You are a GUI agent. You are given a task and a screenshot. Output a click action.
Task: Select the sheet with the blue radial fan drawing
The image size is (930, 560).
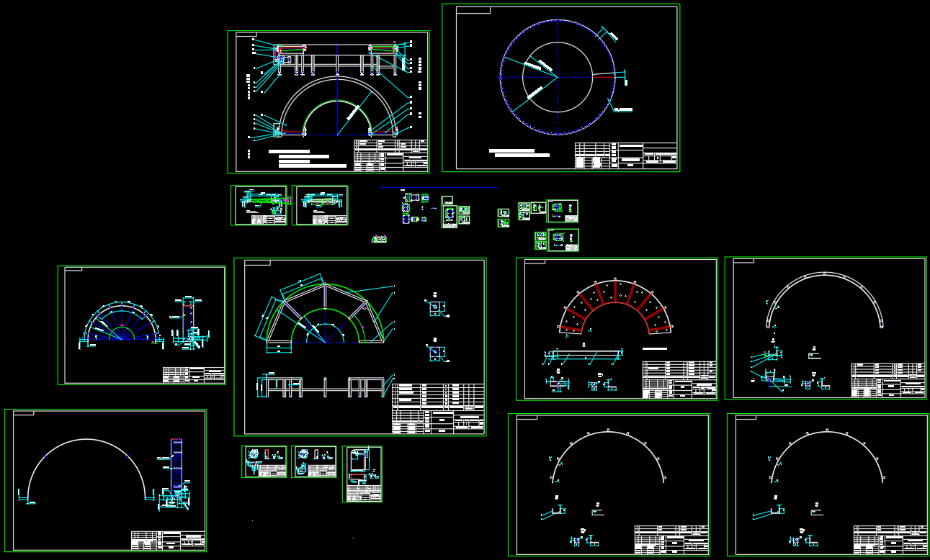(x=142, y=325)
